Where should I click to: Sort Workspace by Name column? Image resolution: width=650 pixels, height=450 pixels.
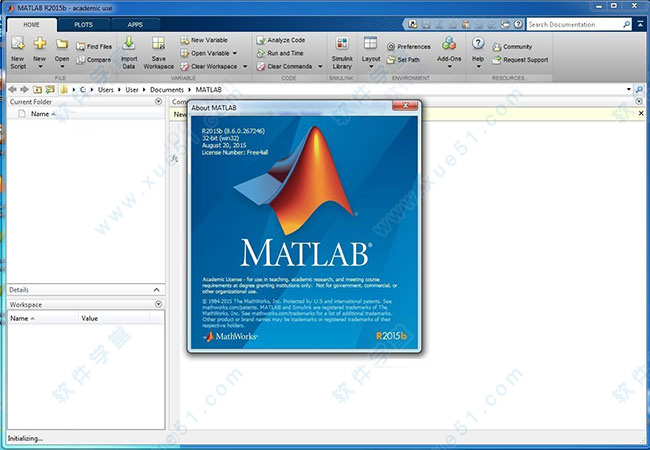(x=22, y=318)
